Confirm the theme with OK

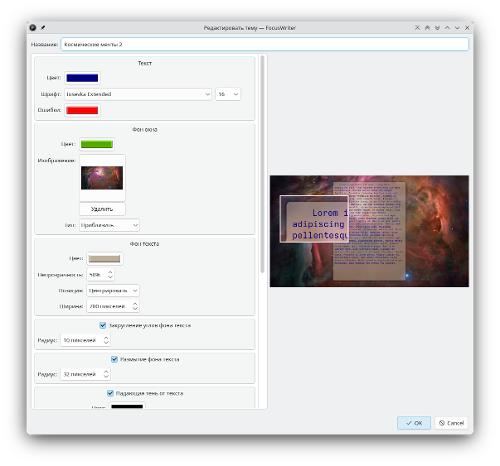pos(414,423)
